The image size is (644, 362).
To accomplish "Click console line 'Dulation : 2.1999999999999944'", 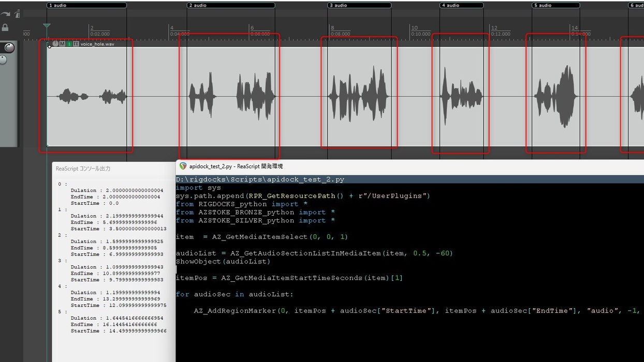I will pyautogui.click(x=117, y=216).
